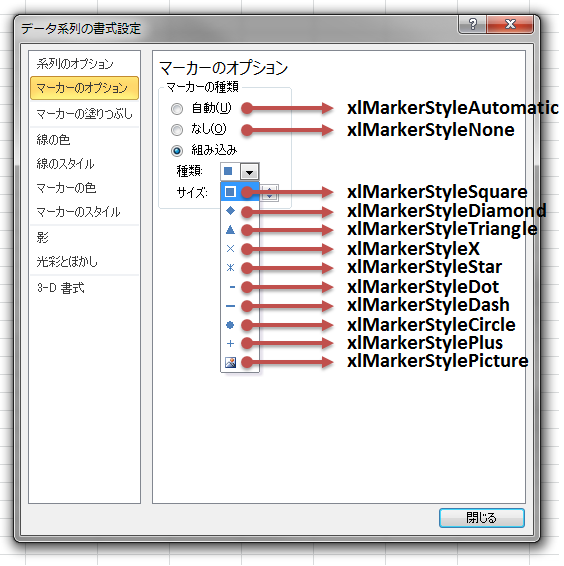Select the なし(O) no marker radio button
Screen dimensions: 564x566
(x=178, y=131)
